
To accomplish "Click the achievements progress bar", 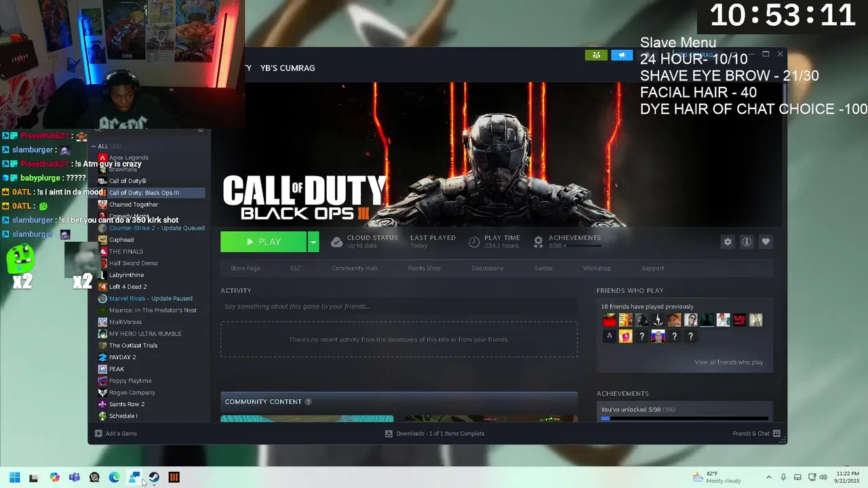I will (x=685, y=419).
